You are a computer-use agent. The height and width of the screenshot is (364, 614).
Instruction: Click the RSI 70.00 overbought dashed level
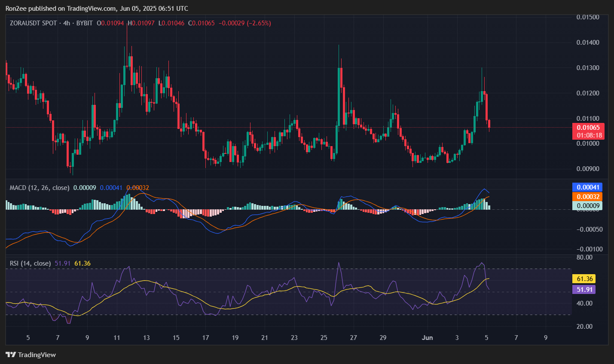[x=288, y=268]
